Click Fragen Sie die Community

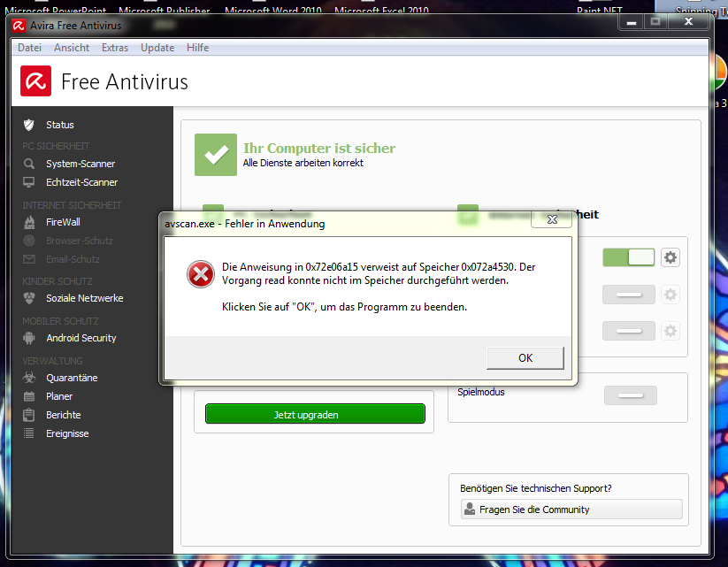[571, 510]
